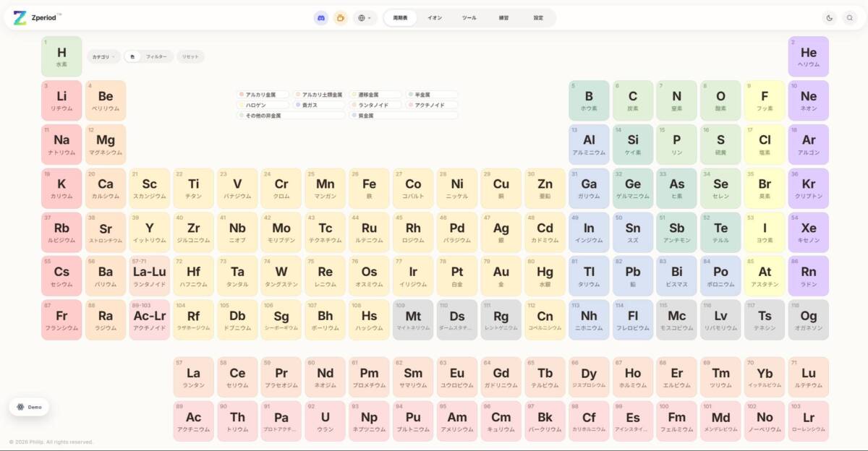Select the lutetium Lu ルテチウム tile
Viewport: 868px width, 451px height.
pos(809,377)
